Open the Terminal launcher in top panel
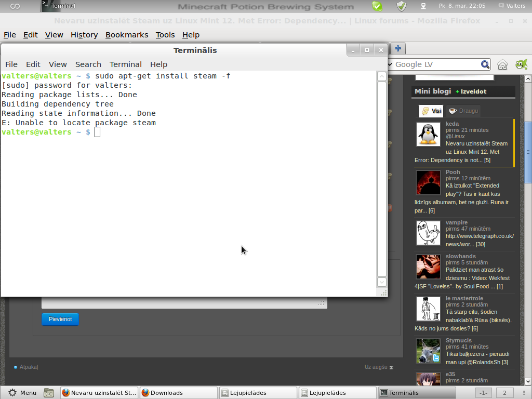Image resolution: width=532 pixels, height=399 pixels. pos(58,6)
